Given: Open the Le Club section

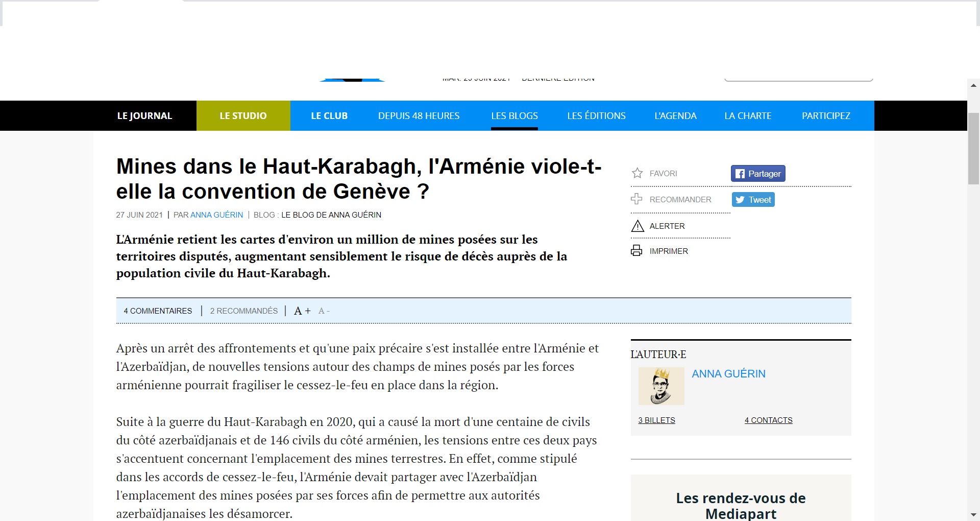Looking at the screenshot, I should click(329, 115).
